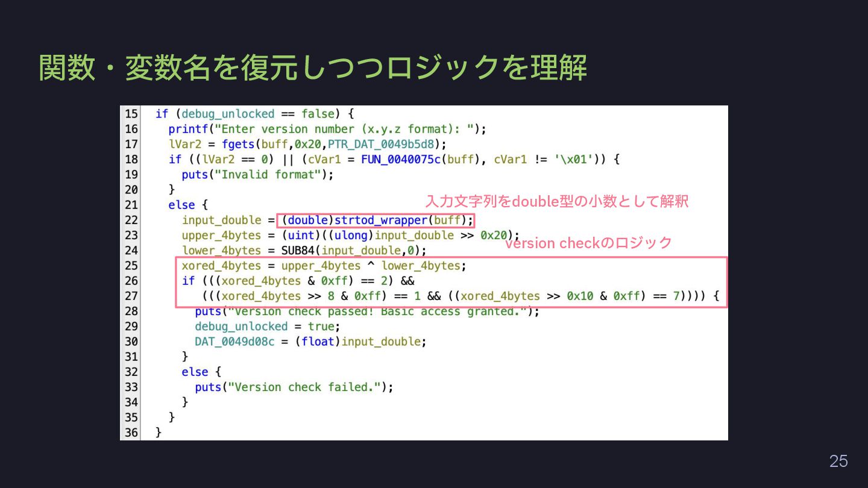Click the "Version check failed." string
Screen dimensions: 868x488
[x=304, y=387]
